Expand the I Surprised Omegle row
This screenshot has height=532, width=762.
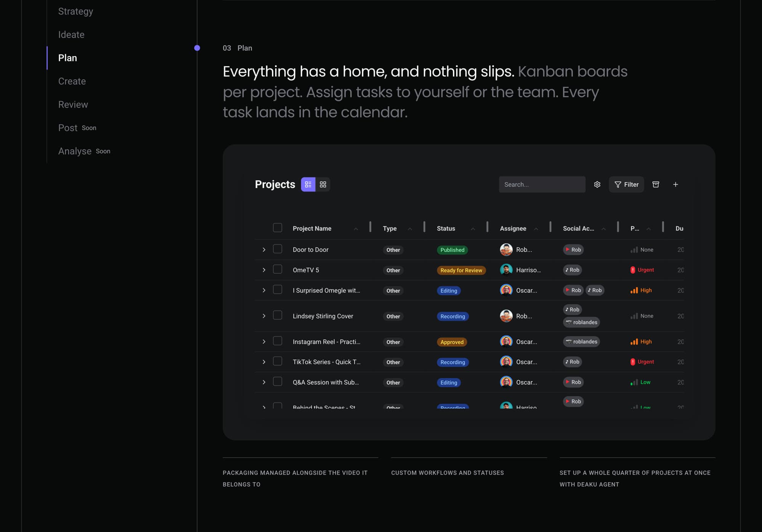click(x=264, y=290)
